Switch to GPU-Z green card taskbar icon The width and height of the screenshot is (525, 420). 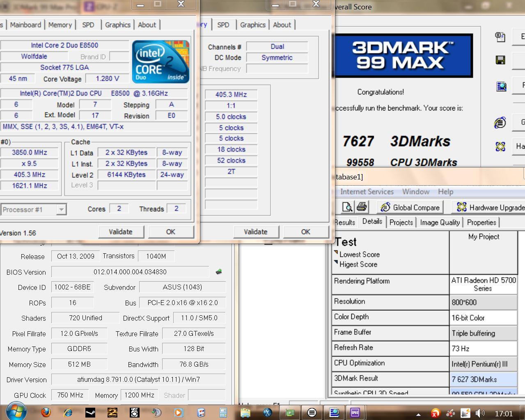290,412
